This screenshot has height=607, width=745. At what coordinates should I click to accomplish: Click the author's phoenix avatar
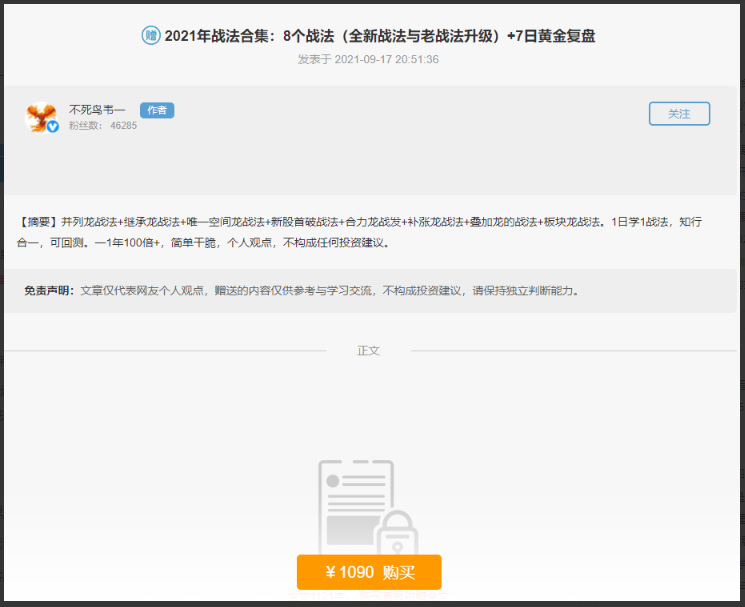pyautogui.click(x=40, y=117)
